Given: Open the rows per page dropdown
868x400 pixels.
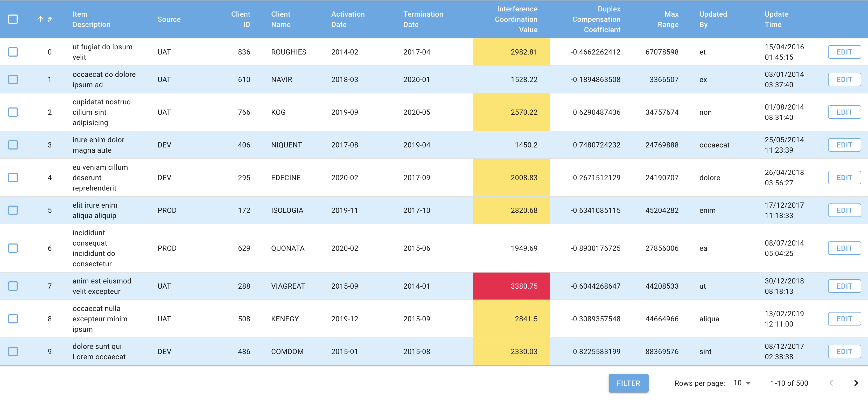Looking at the screenshot, I should 742,383.
